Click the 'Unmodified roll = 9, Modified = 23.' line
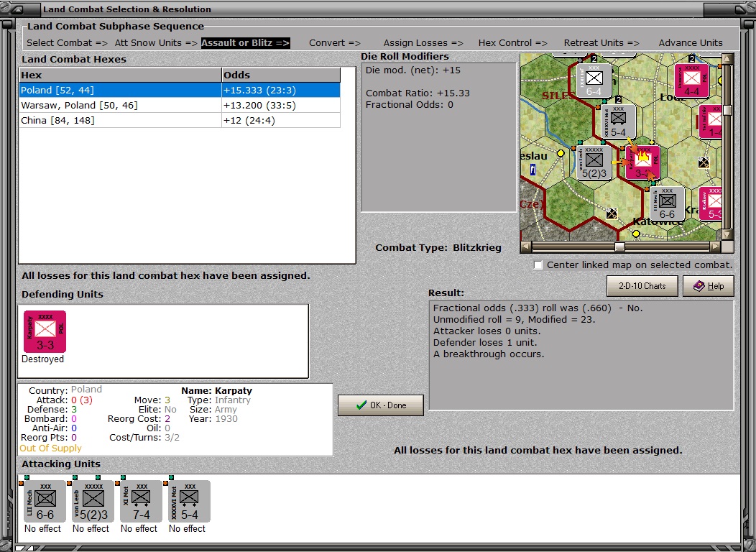756x552 pixels. pos(514,320)
